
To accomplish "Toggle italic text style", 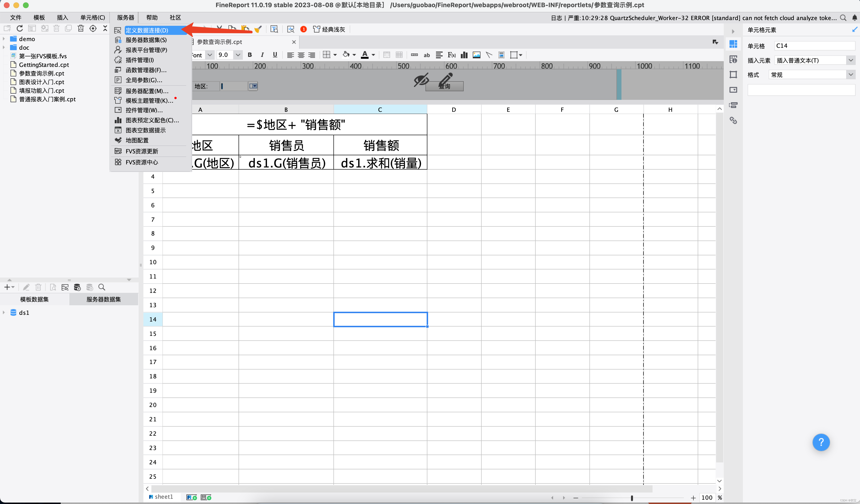I will pos(262,55).
